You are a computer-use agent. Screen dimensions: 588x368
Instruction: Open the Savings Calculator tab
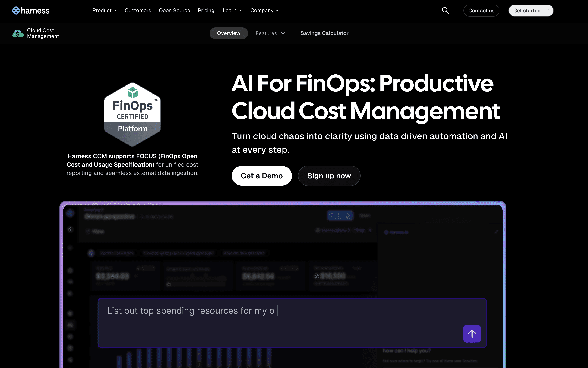click(324, 33)
